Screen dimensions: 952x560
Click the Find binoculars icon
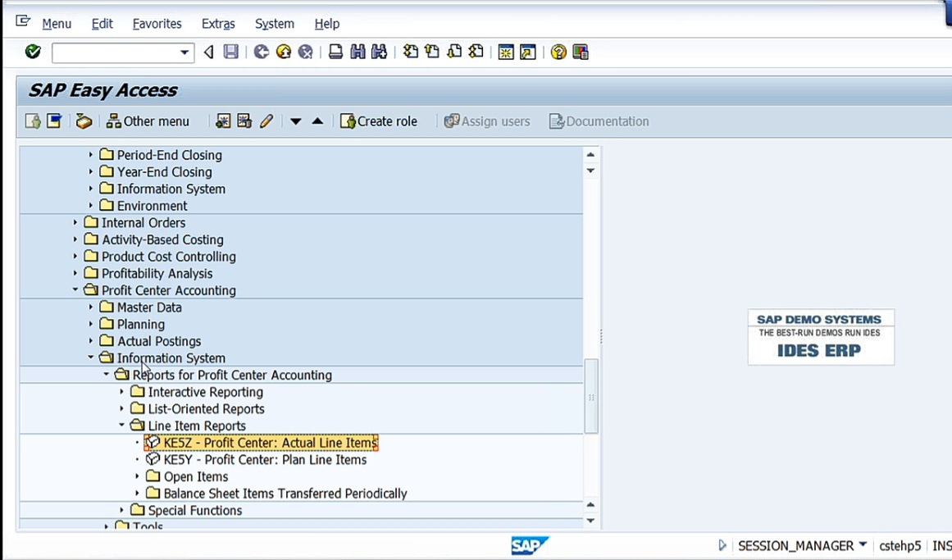(358, 52)
